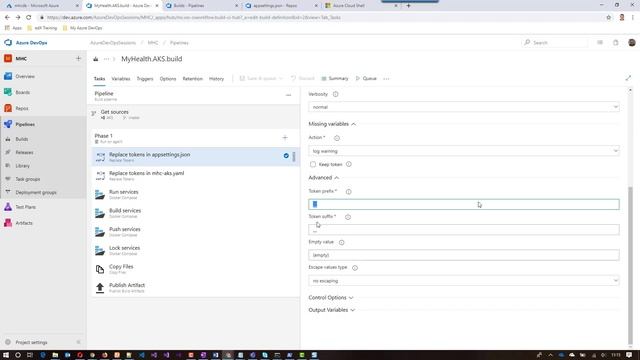Show info for Verbosity

[x=336, y=94]
